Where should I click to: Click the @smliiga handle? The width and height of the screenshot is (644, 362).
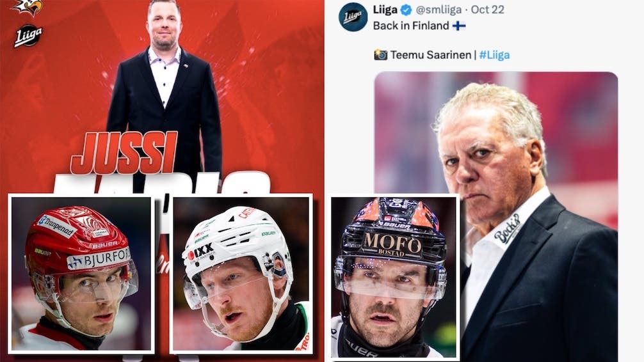click(439, 10)
